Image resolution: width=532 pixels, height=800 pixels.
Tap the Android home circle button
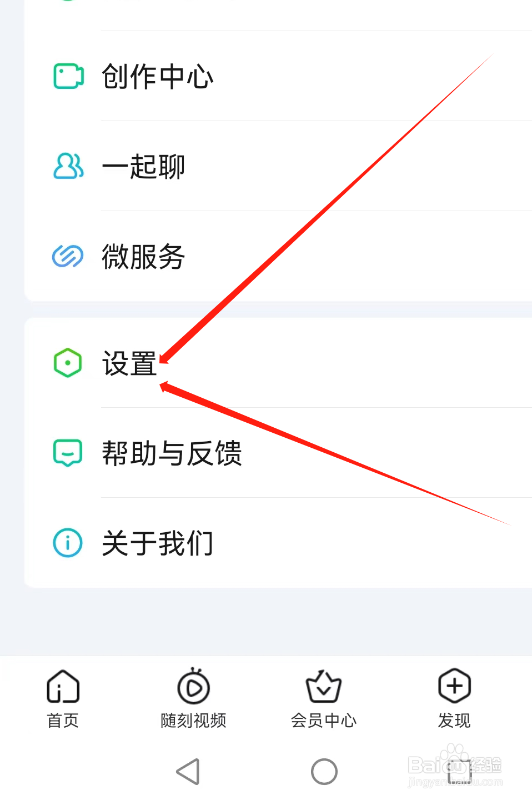point(324,772)
